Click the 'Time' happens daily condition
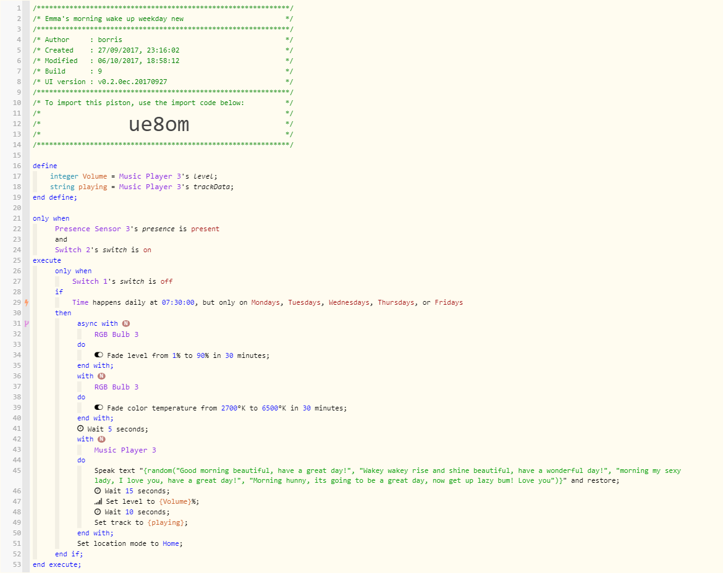Viewport: 728px width, 578px height. tap(268, 303)
